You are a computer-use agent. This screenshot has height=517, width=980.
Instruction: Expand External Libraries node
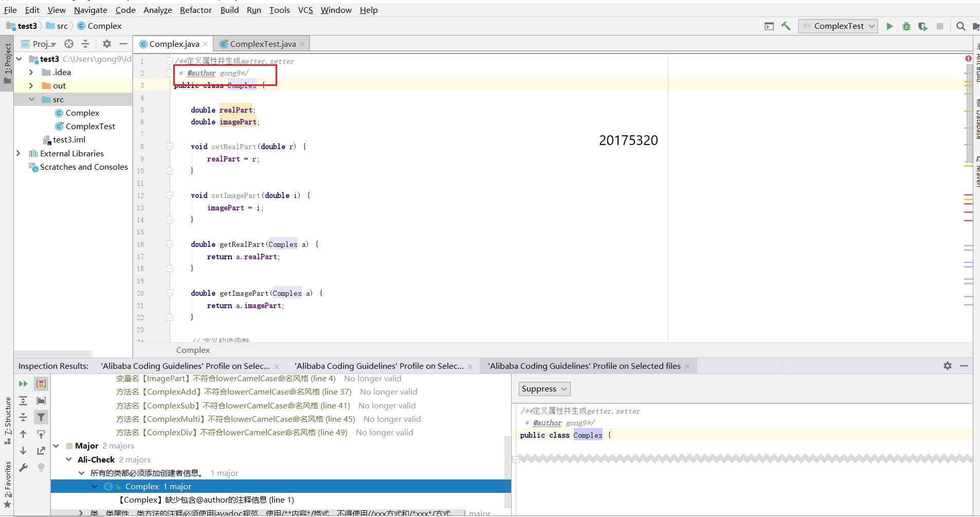19,153
